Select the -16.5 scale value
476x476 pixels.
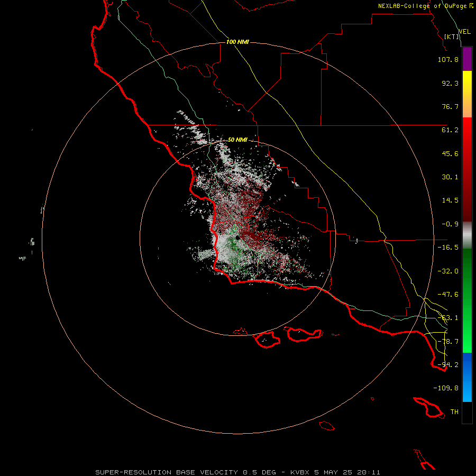(448, 248)
